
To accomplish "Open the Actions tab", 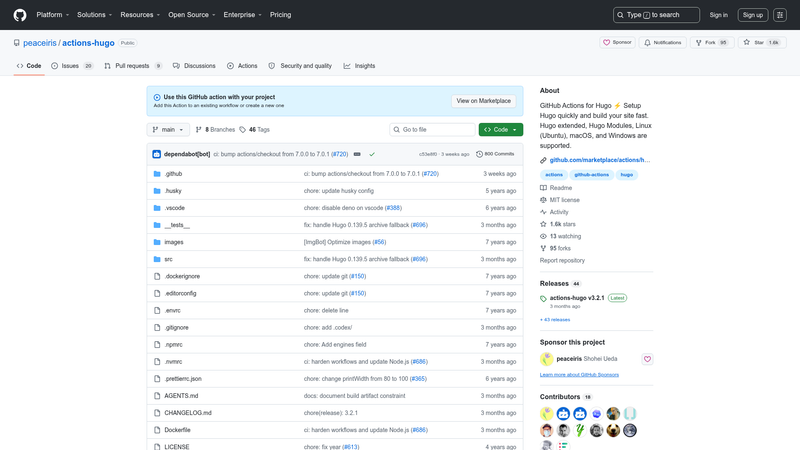I will (x=242, y=66).
